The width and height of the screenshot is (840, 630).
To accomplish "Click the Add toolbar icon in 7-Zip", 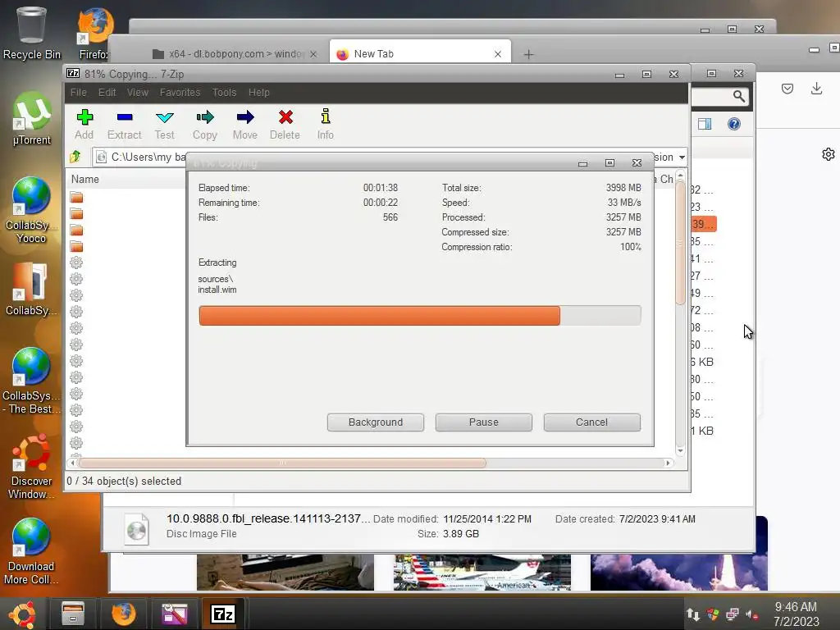I will point(84,125).
